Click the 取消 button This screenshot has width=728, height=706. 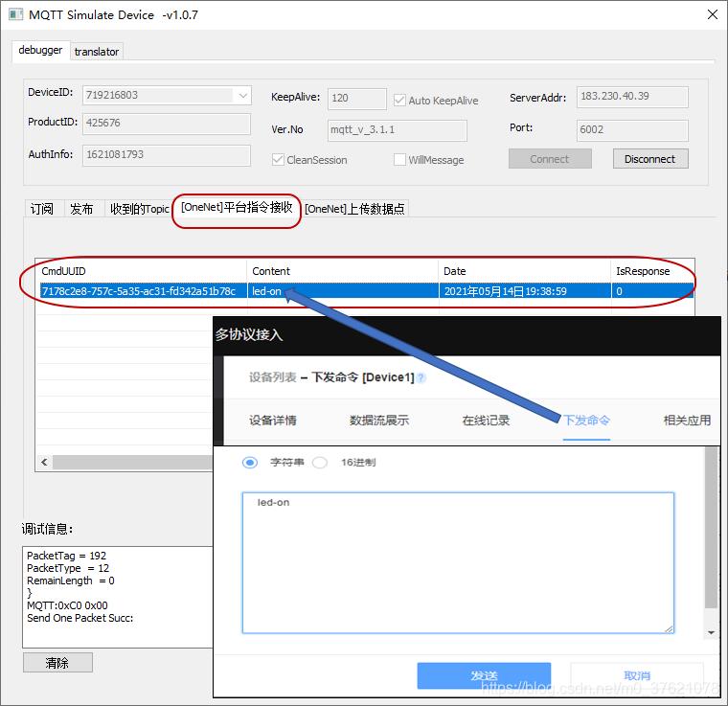click(x=637, y=675)
